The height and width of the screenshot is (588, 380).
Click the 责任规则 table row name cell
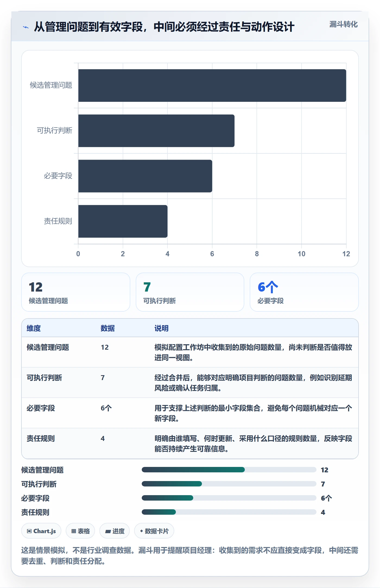click(41, 438)
